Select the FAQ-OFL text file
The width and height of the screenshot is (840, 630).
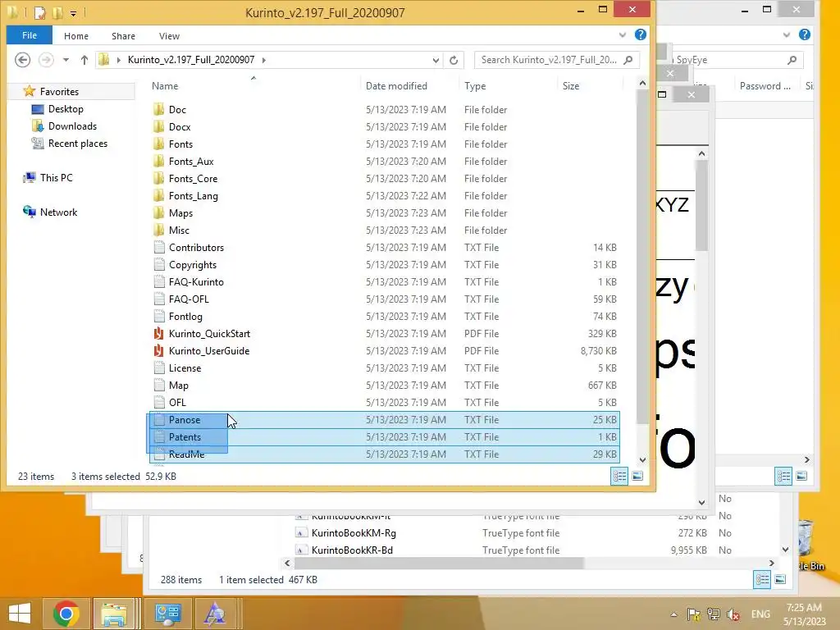(x=189, y=299)
